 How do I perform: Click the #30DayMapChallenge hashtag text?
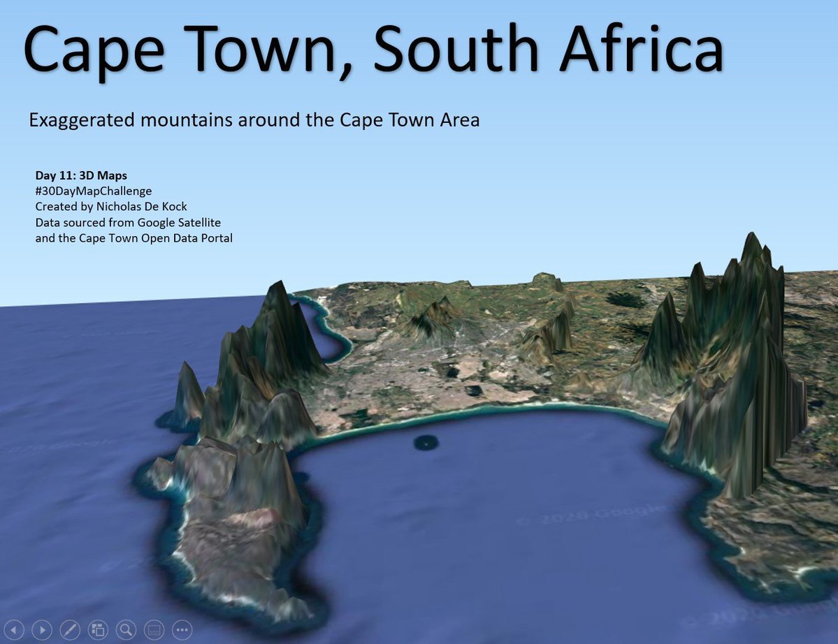[93, 191]
